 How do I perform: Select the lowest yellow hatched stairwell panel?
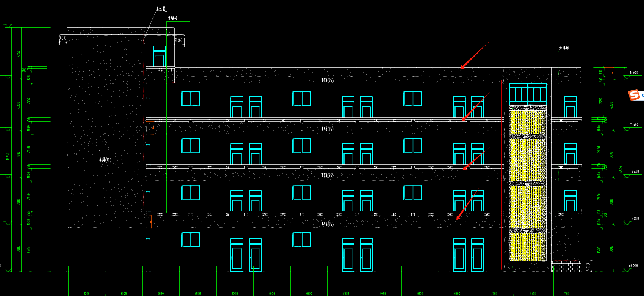[528, 247]
